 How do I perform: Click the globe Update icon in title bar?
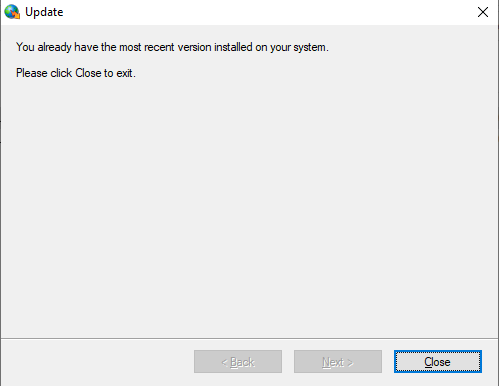point(12,12)
